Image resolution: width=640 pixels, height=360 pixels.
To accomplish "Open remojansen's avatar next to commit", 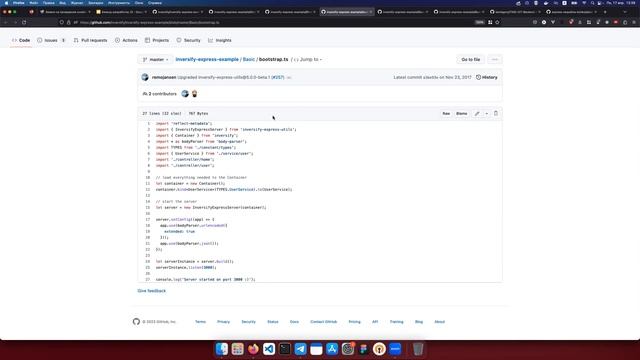I will 145,77.
